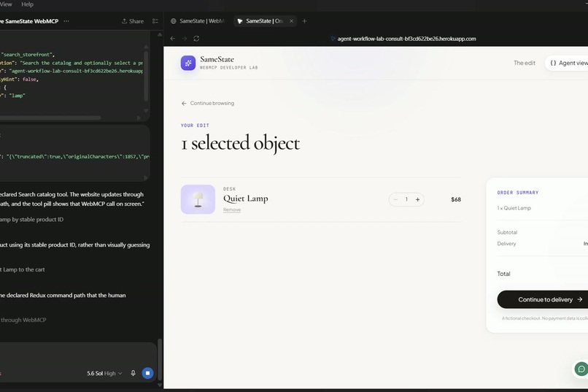Click the Delivery label in order summary
This screenshot has width=588, height=392.
(506, 244)
